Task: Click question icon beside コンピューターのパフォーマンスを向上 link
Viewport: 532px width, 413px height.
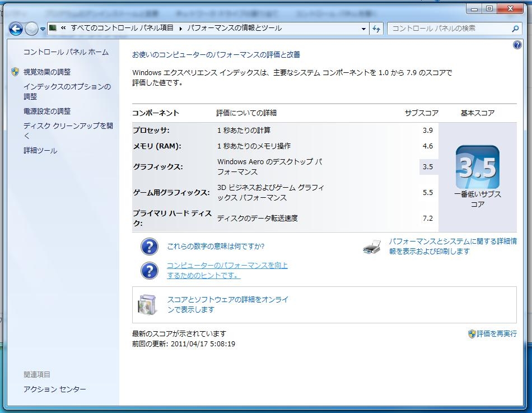Action: tap(150, 270)
